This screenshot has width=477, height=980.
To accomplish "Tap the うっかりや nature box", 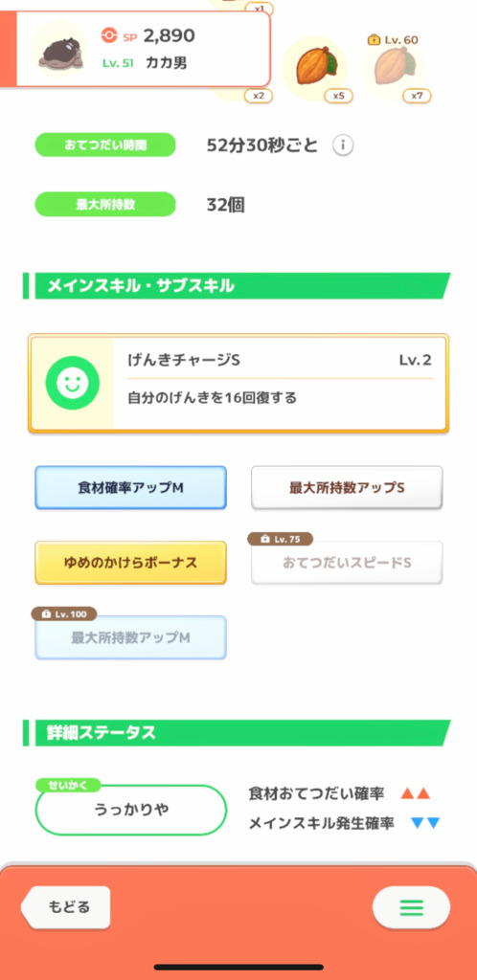I will [130, 810].
